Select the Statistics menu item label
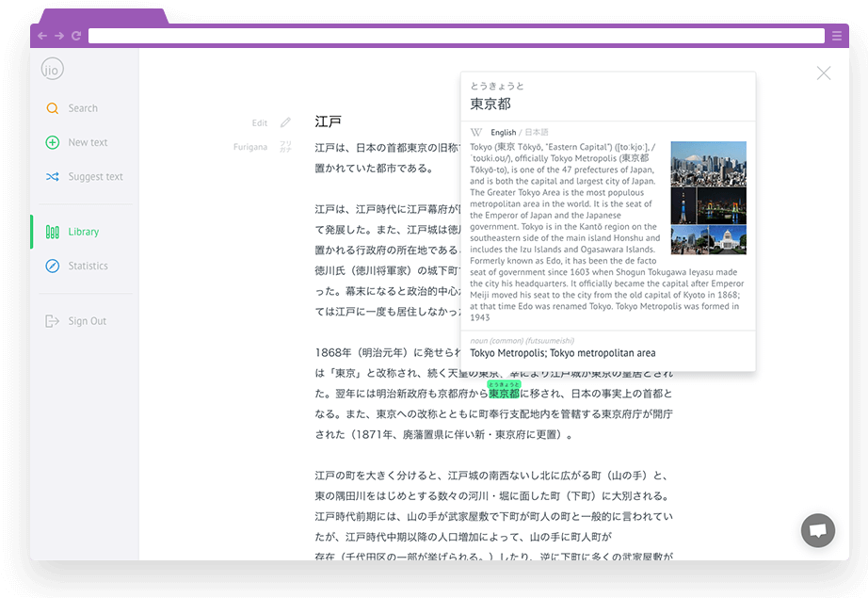Viewport: 868px width, 598px height. point(88,266)
